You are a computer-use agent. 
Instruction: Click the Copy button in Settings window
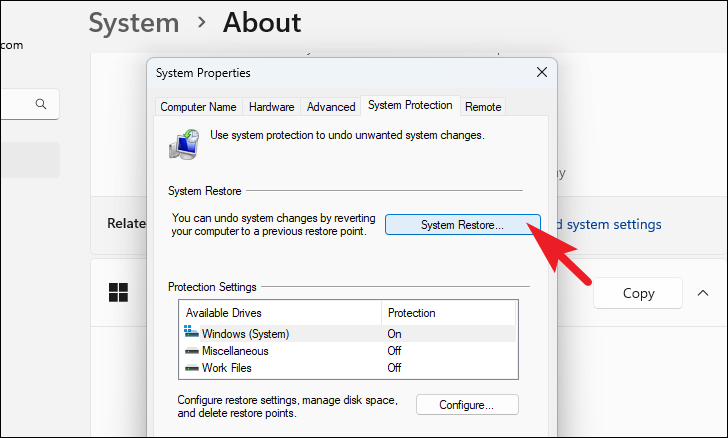[x=638, y=293]
